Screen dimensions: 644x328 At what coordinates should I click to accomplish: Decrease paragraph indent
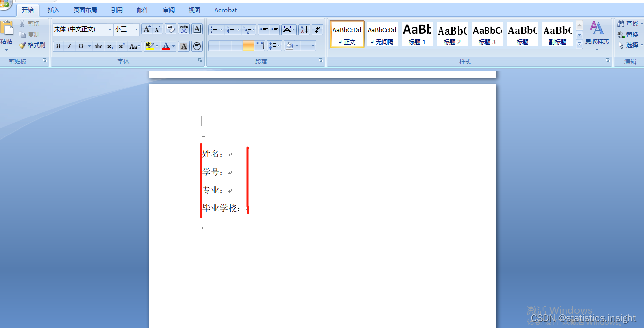[264, 30]
